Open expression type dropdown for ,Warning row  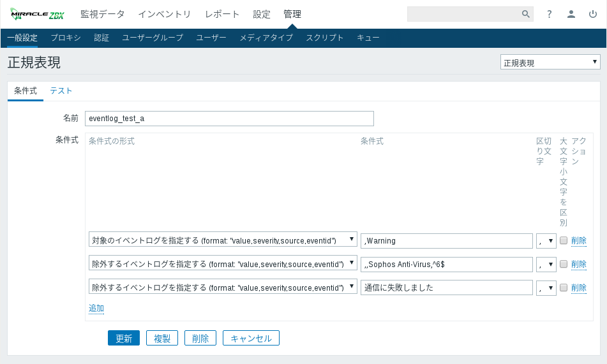[222, 240]
